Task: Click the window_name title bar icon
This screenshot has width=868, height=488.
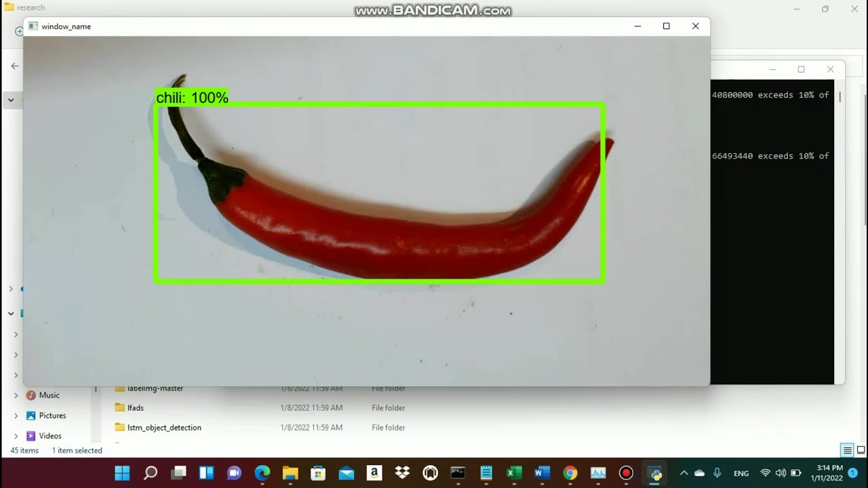Action: pos(33,26)
